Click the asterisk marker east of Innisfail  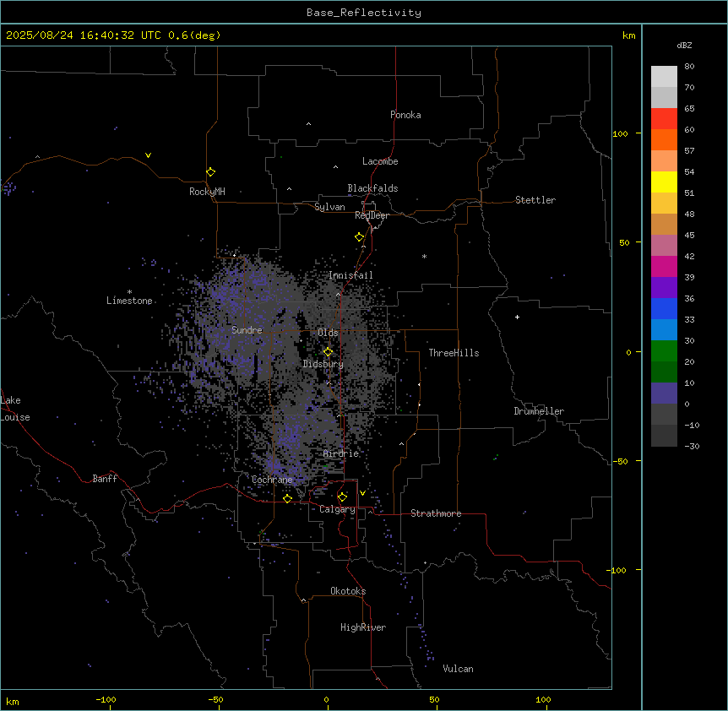tap(424, 256)
